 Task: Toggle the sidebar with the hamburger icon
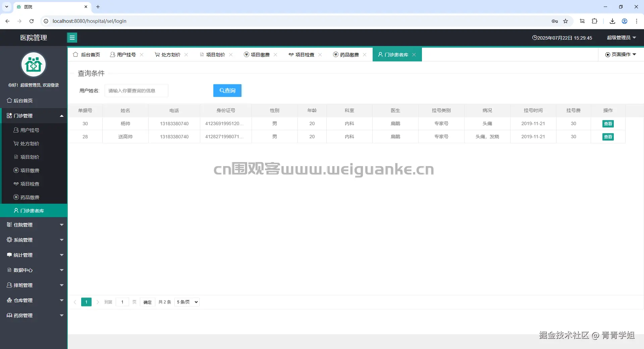72,38
